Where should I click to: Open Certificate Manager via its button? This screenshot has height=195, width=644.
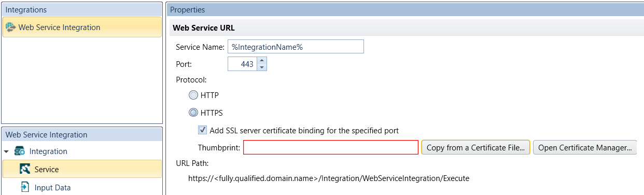point(585,148)
